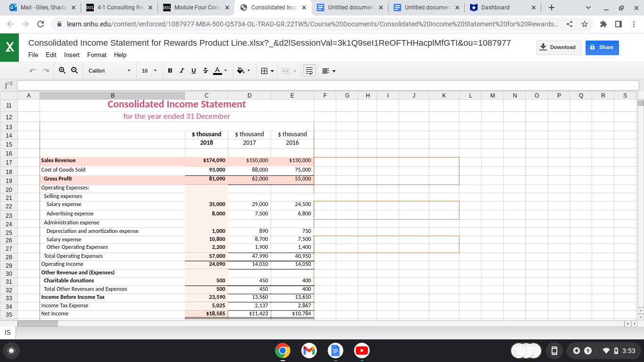Select row 17 header
This screenshot has height=362, width=644.
[9, 162]
